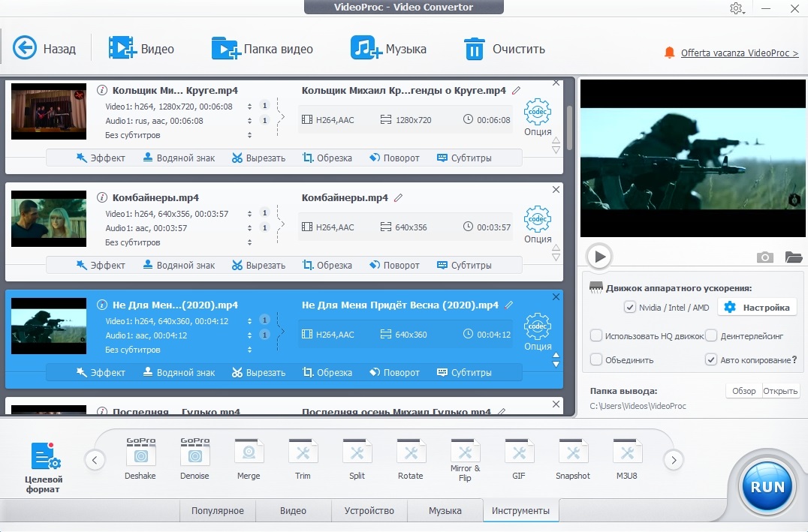Viewport: 808px width, 532px height.
Task: Open the output folder icon under preview
Action: (794, 257)
